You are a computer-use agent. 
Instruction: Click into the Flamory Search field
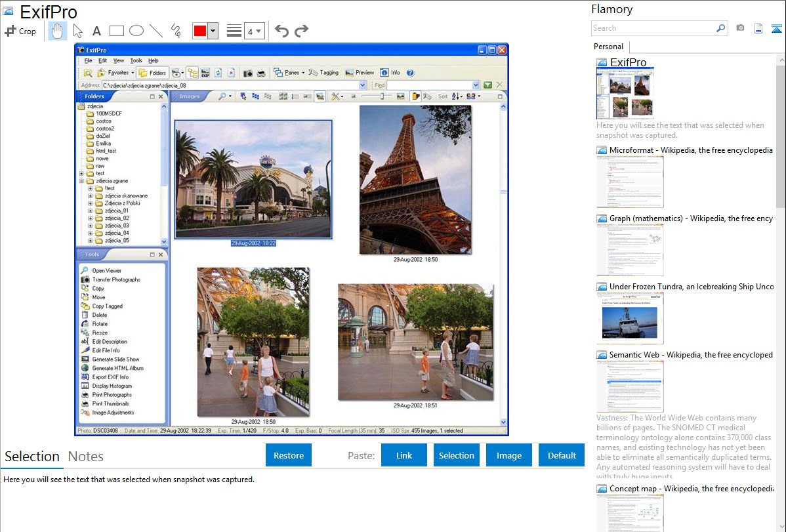coord(653,28)
